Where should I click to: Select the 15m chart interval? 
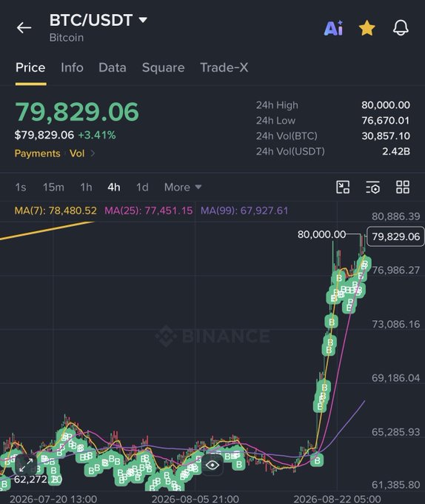click(53, 187)
